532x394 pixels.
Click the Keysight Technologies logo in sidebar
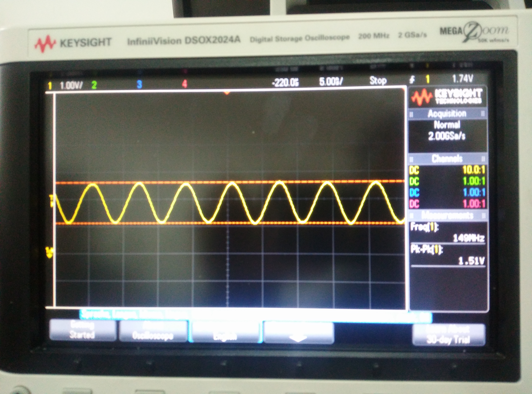click(x=447, y=97)
